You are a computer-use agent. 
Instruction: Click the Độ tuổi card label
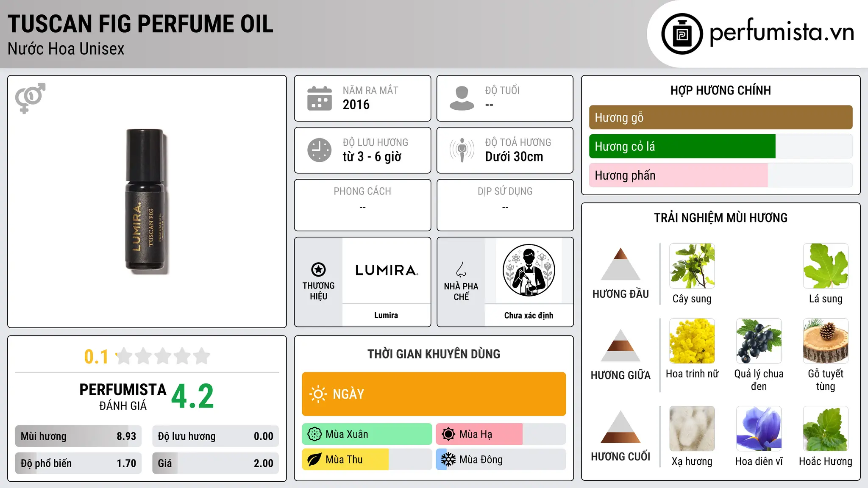[502, 90]
